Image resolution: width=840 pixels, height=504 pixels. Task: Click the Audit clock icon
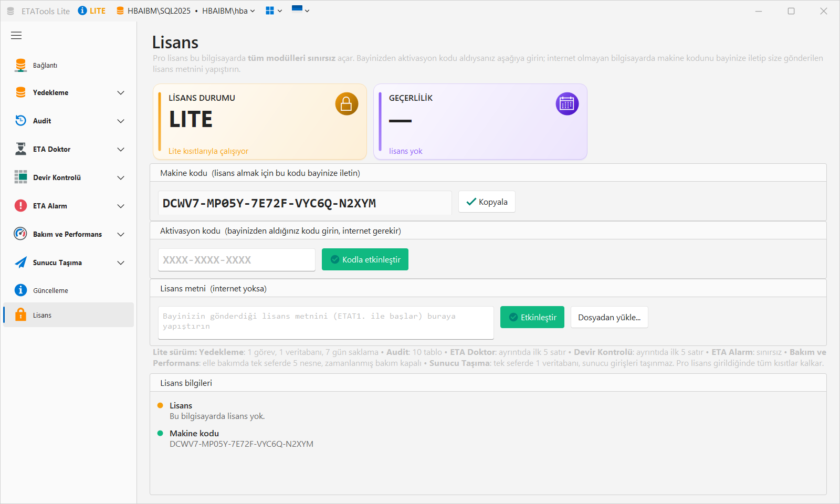click(x=20, y=121)
